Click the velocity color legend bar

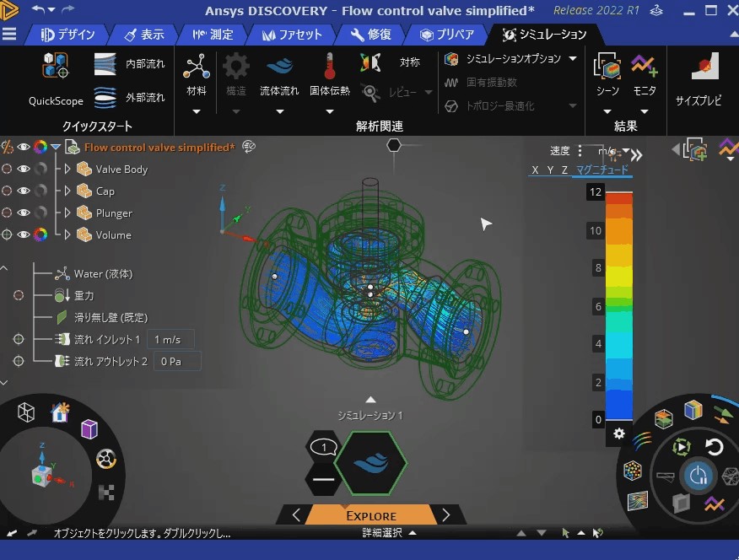619,305
